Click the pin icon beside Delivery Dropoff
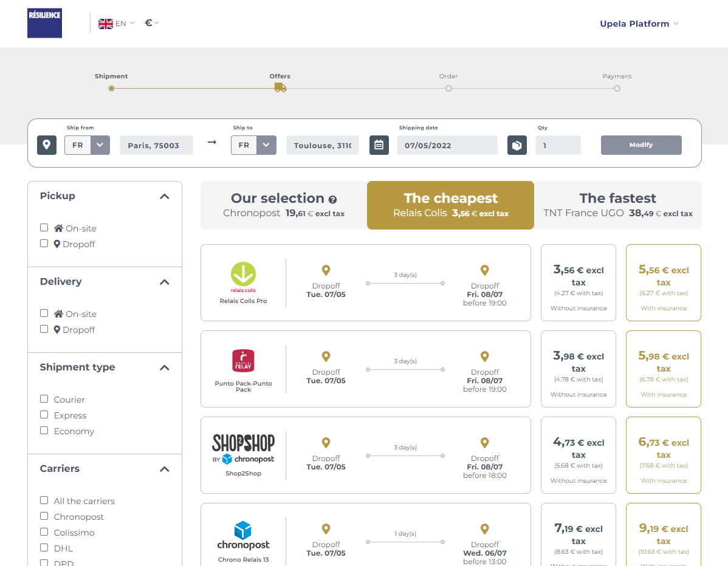Screen dimensions: 728x566 57,330
